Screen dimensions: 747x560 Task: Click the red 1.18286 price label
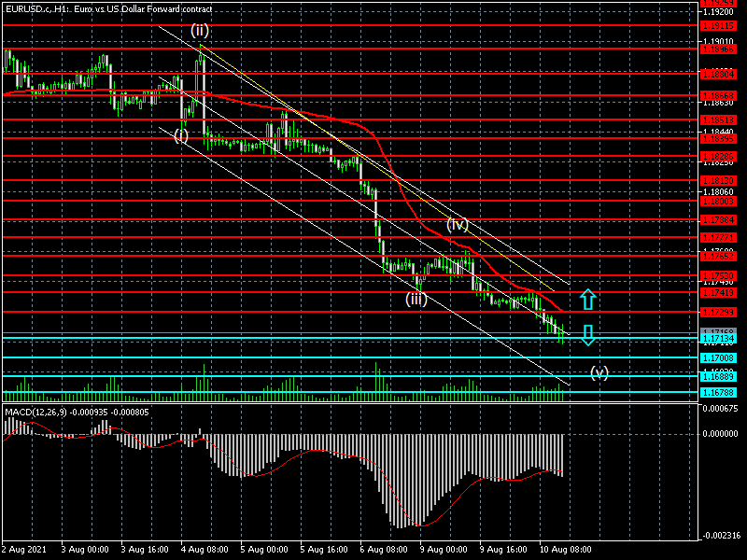pyautogui.click(x=717, y=156)
